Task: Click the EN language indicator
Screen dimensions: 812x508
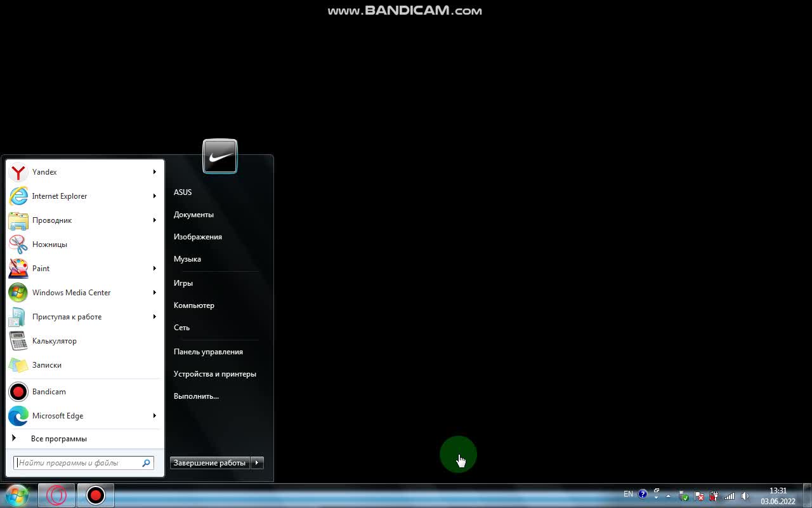Action: click(628, 494)
